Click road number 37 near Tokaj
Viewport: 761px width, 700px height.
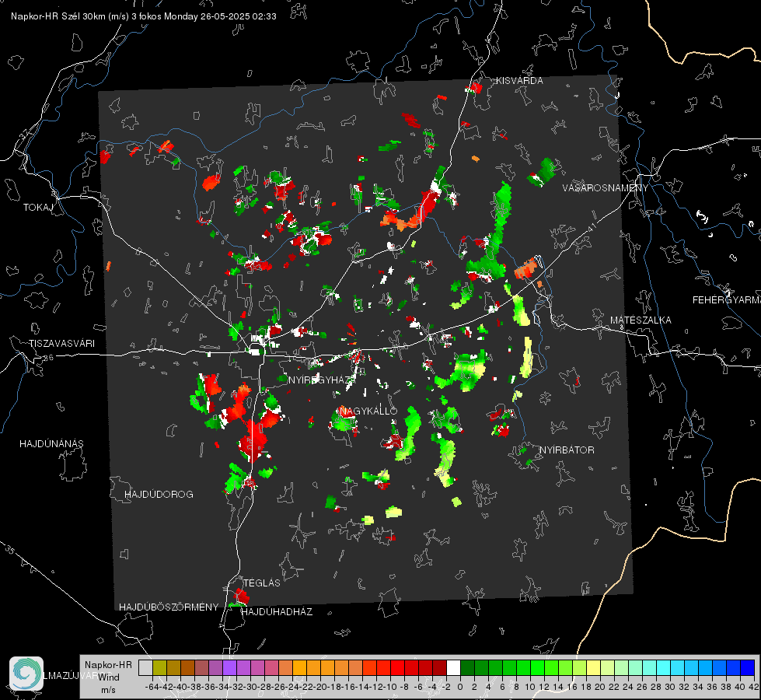point(25,135)
